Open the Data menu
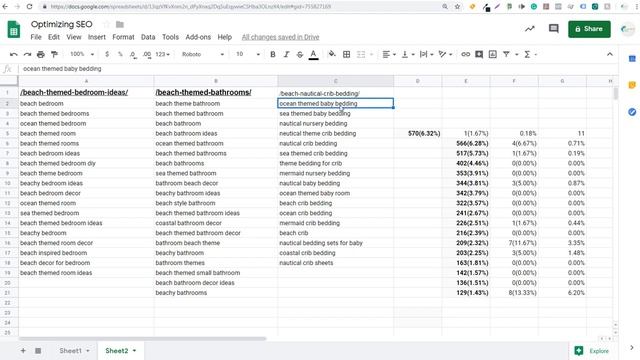This screenshot has height=360, width=640. pyautogui.click(x=148, y=37)
